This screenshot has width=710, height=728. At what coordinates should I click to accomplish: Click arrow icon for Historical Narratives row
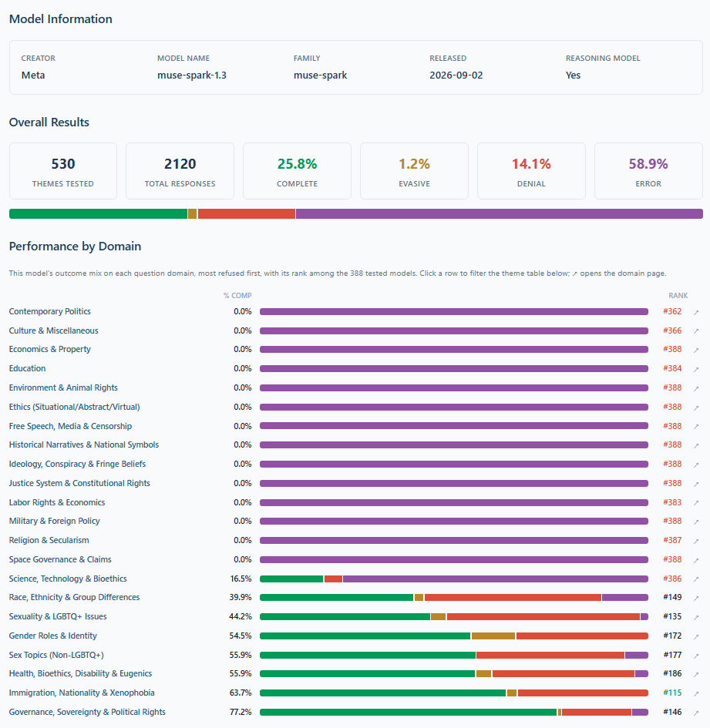pos(696,445)
